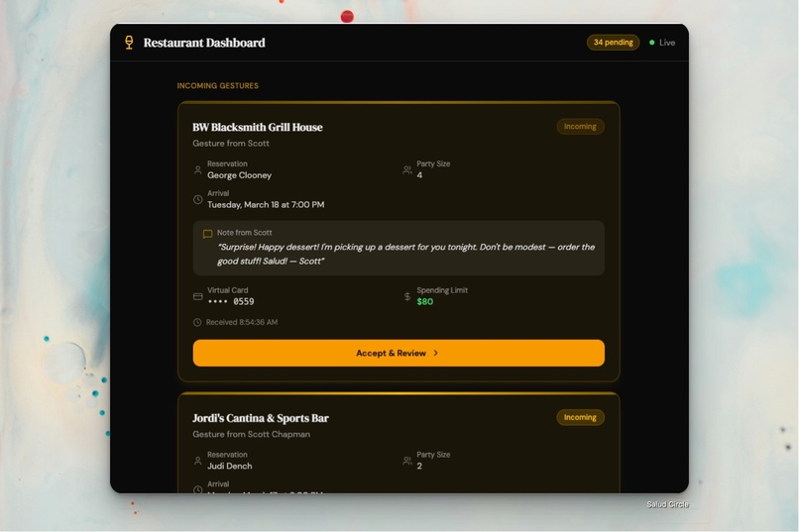The height and width of the screenshot is (532, 799).
Task: Open the 34 pending badge
Action: [613, 43]
